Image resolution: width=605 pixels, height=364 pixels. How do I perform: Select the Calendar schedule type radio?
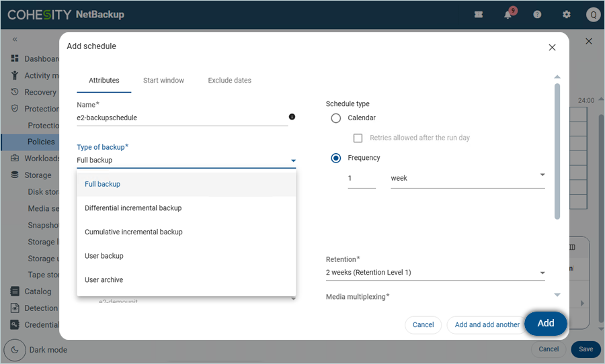click(336, 118)
